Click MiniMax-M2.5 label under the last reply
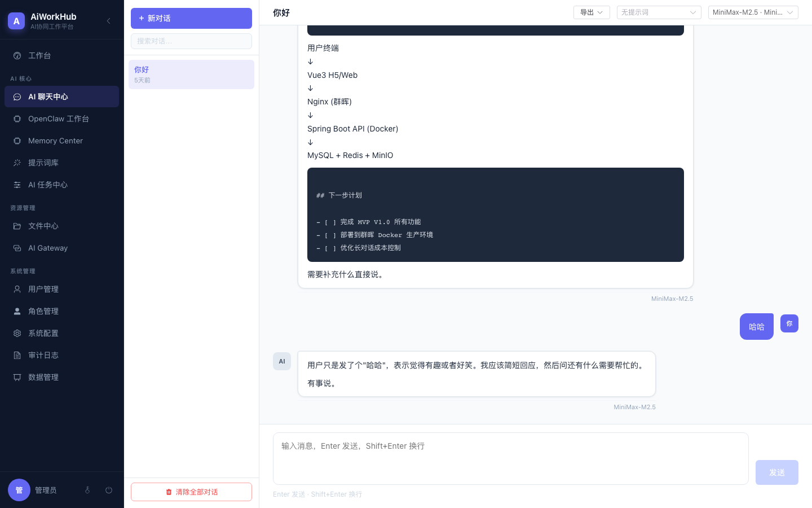The height and width of the screenshot is (508, 812). click(635, 407)
